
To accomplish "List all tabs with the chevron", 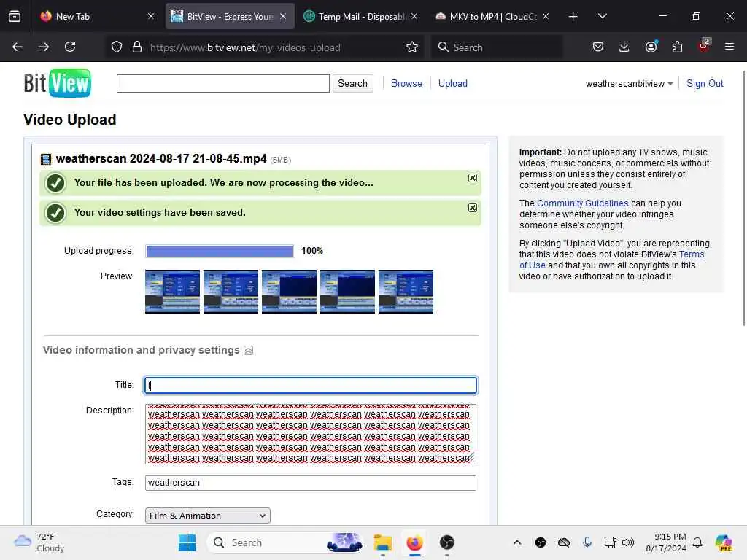I will 602,16.
